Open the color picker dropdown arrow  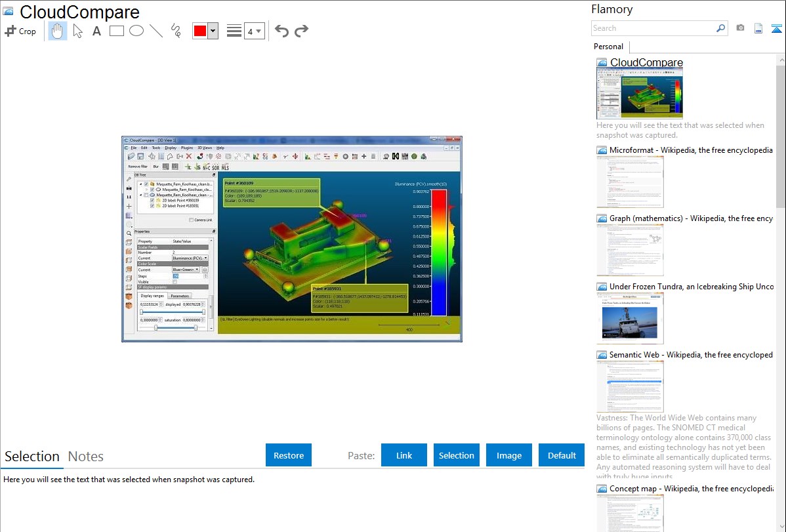tap(213, 31)
